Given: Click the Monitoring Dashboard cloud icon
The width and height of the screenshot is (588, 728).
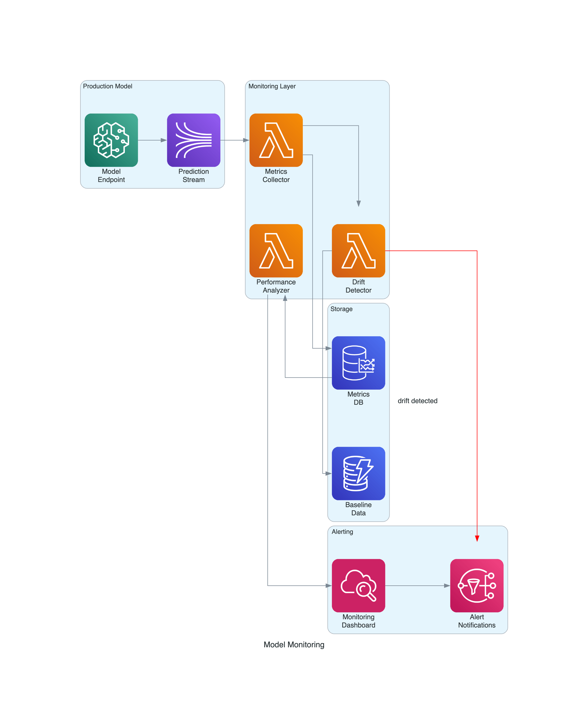Looking at the screenshot, I should coord(359,586).
